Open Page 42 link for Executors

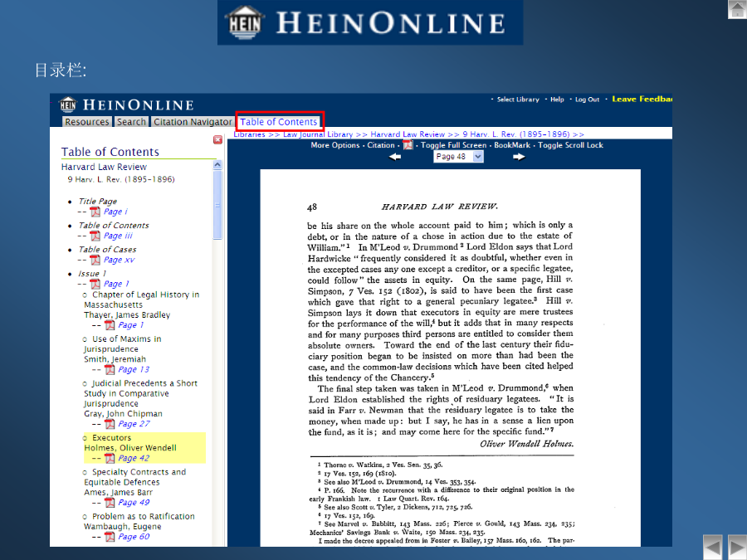(134, 458)
